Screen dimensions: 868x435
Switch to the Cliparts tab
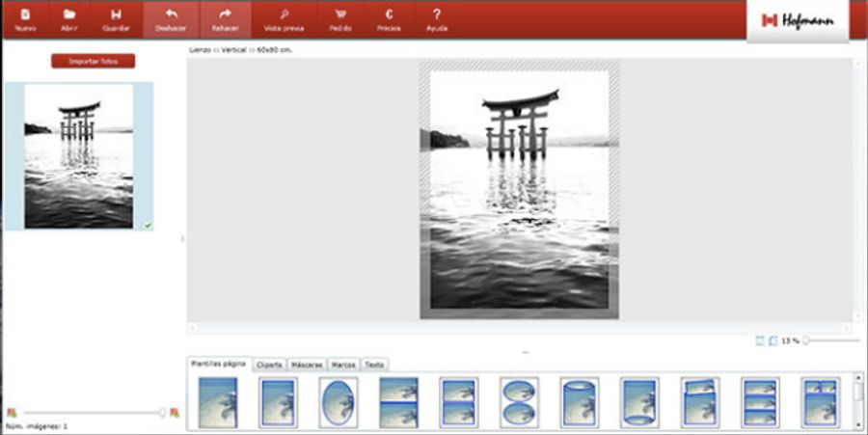click(x=270, y=365)
